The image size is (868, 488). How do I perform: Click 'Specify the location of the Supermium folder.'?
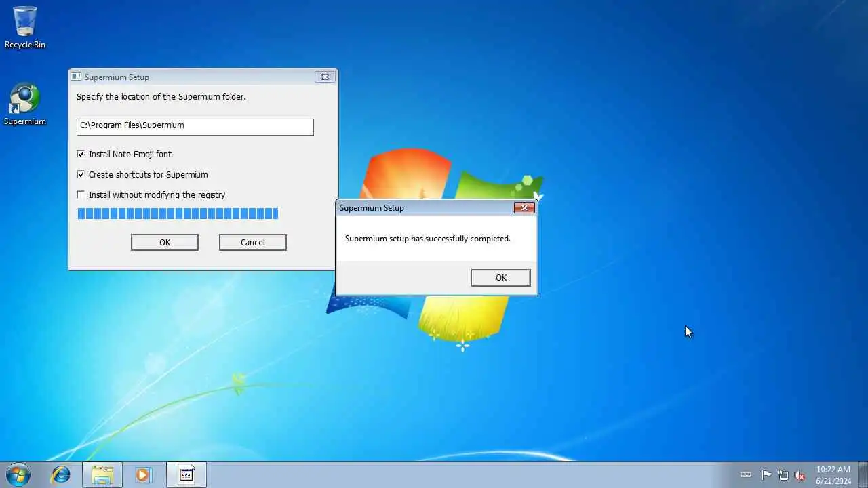click(161, 97)
